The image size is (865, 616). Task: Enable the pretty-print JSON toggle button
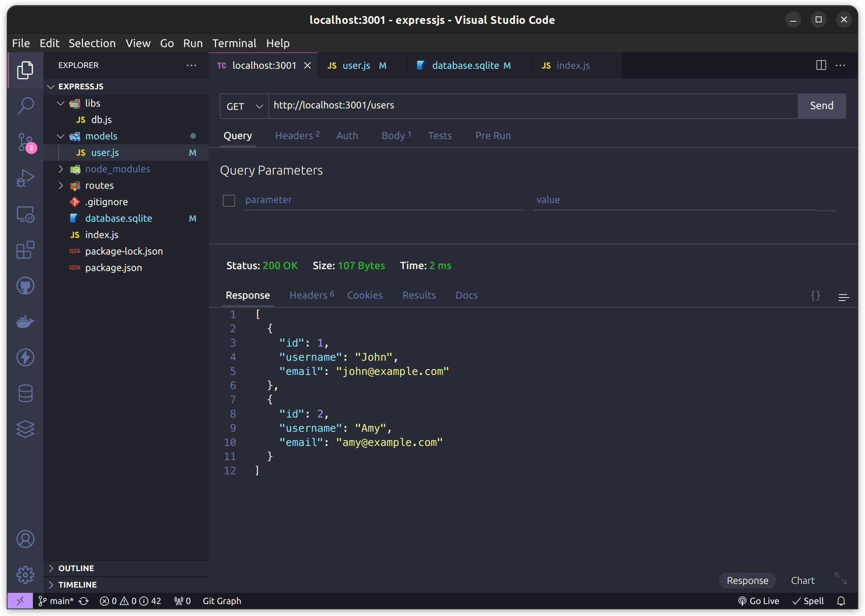(816, 296)
